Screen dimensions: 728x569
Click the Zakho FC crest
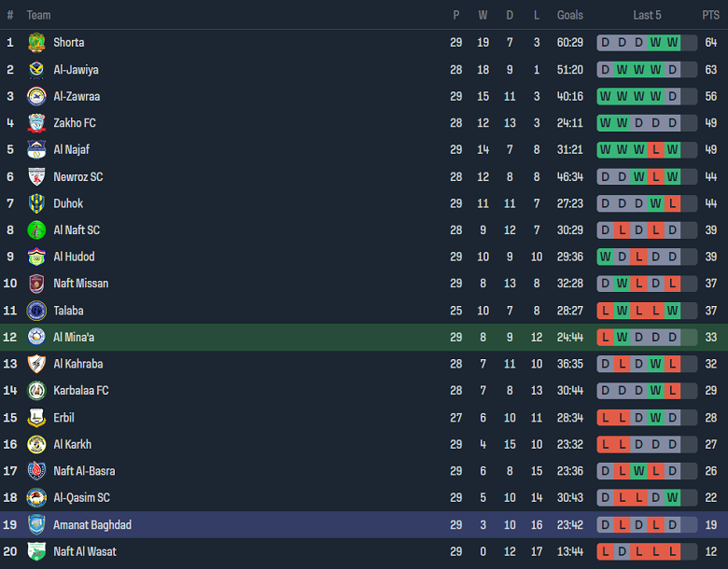[x=36, y=123]
